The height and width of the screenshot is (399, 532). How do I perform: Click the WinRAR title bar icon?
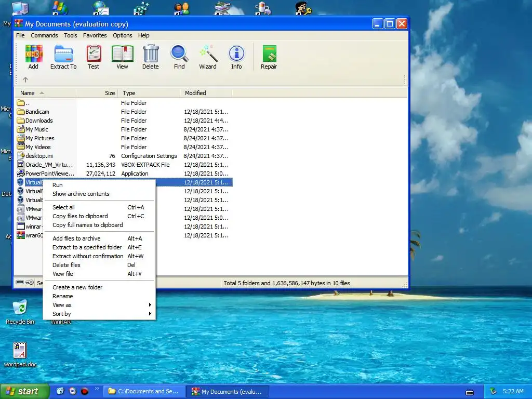(x=19, y=24)
